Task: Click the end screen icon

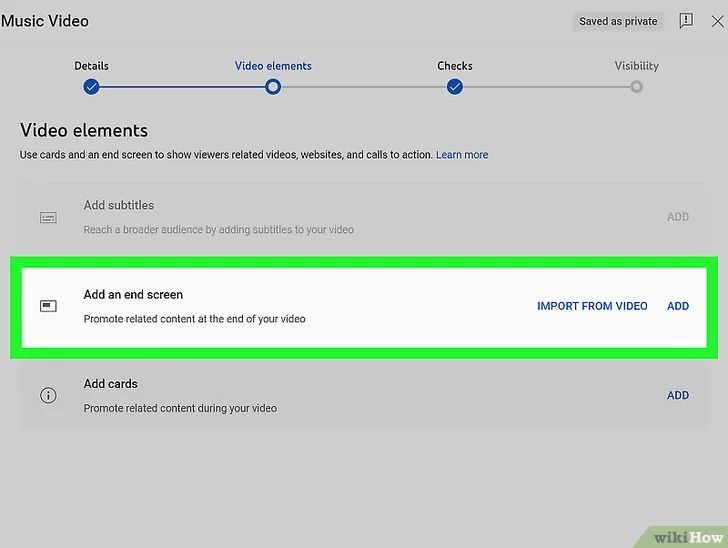Action: [x=48, y=306]
